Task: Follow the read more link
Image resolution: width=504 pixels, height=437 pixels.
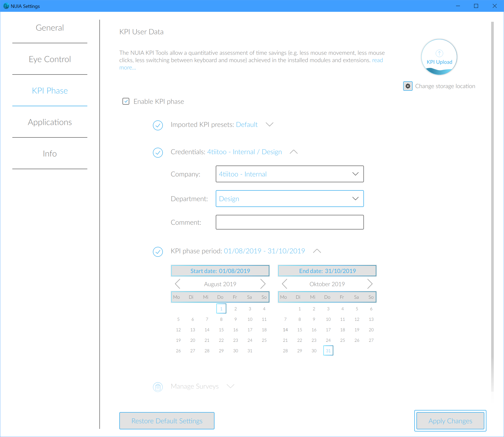Action: (x=377, y=60)
